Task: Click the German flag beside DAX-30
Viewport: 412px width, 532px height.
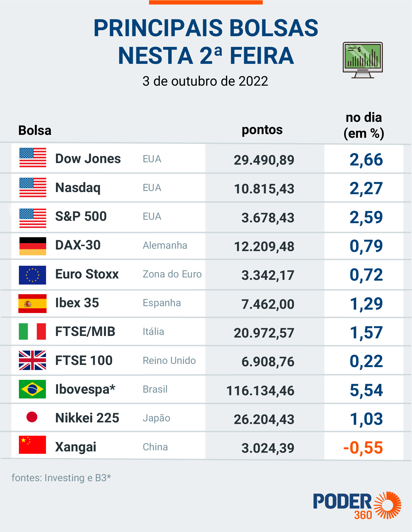Action: pyautogui.click(x=33, y=246)
